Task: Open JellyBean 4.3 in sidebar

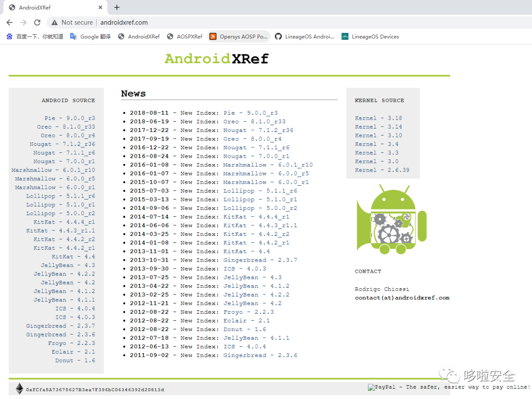Action: 68,266
